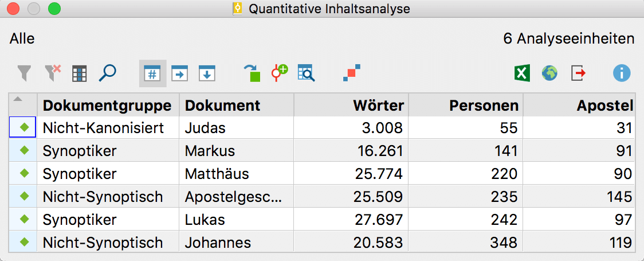644x261 pixels.
Task: Click the green zoom window button
Action: pyautogui.click(x=54, y=9)
